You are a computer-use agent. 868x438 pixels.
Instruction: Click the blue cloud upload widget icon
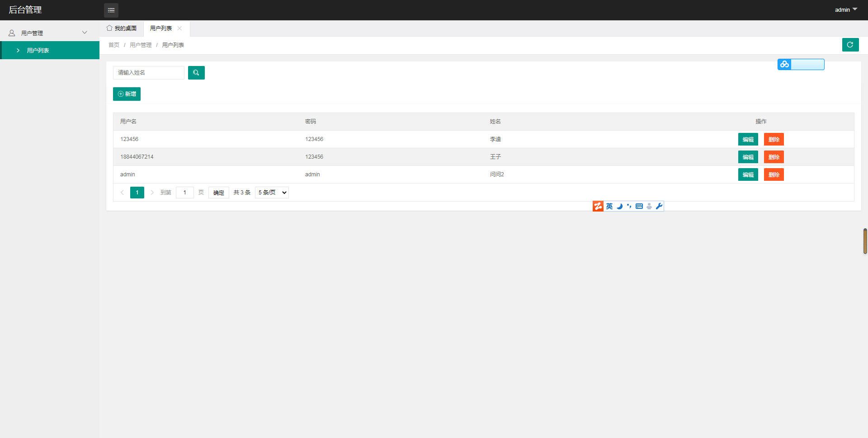[784, 64]
